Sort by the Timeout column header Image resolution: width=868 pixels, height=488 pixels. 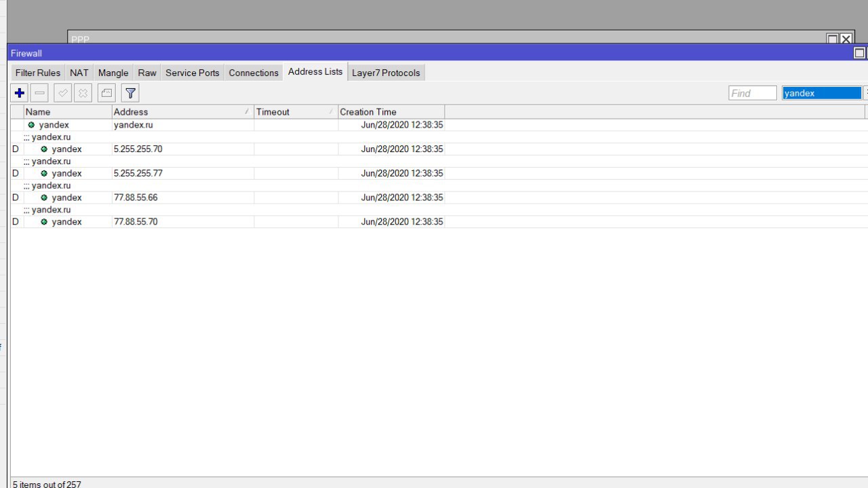pos(296,112)
